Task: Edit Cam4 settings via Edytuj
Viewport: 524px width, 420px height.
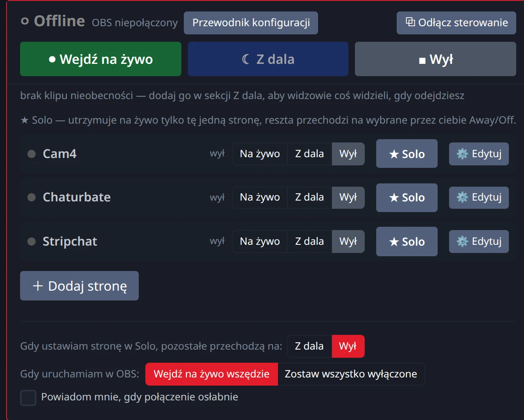Action: 479,154
